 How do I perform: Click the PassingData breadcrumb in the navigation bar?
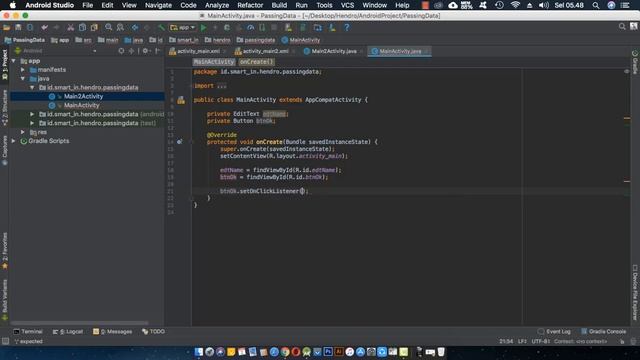pyautogui.click(x=24, y=40)
